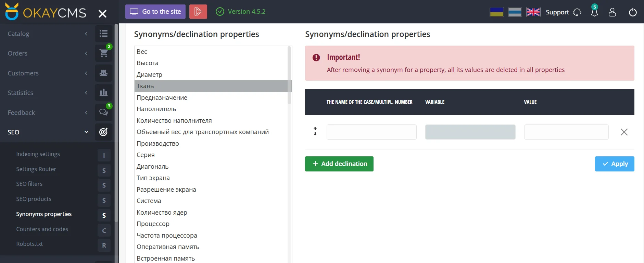Open the SEO filters menu item
Image resolution: width=644 pixels, height=263 pixels.
pyautogui.click(x=29, y=184)
